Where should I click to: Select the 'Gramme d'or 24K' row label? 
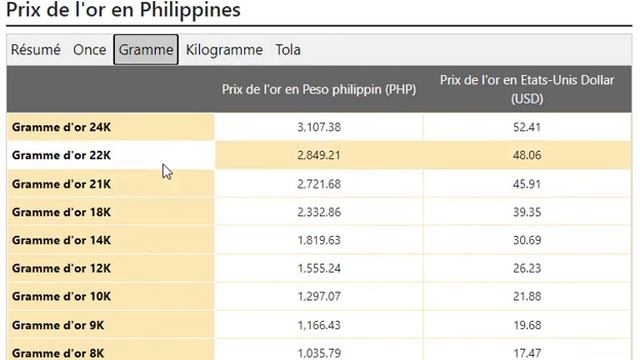click(x=61, y=127)
